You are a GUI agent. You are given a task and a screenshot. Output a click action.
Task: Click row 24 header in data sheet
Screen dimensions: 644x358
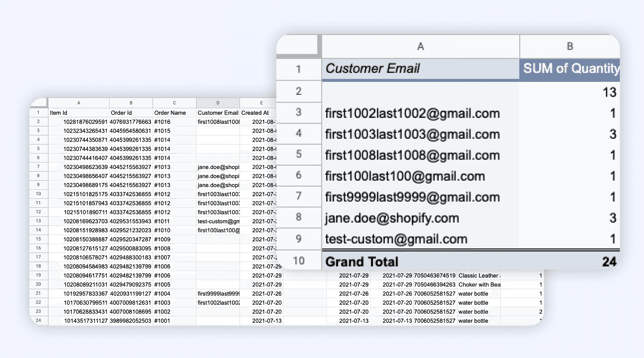[38, 320]
